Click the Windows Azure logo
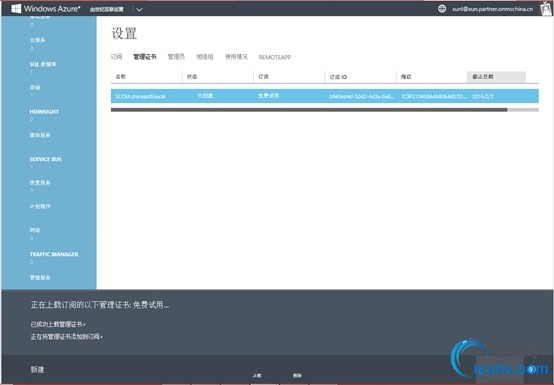Image resolution: width=554 pixels, height=385 pixels. (45, 8)
